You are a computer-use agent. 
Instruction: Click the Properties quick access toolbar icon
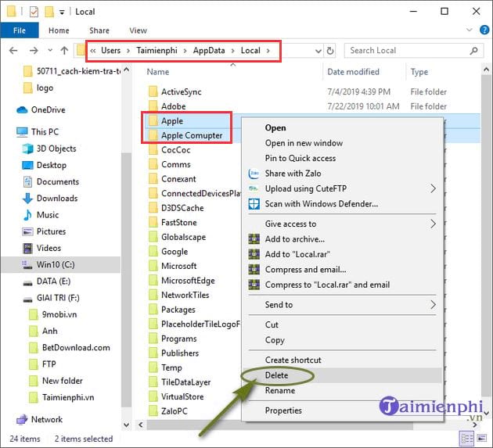(34, 12)
